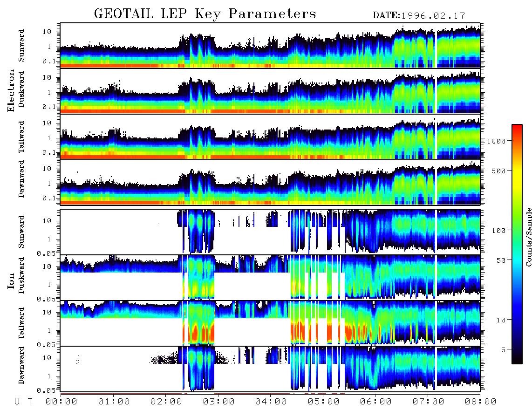Click the 0.1 tick of Electron Dawnward panel
Image resolution: width=532 pixels, height=410 pixels.
[48, 198]
